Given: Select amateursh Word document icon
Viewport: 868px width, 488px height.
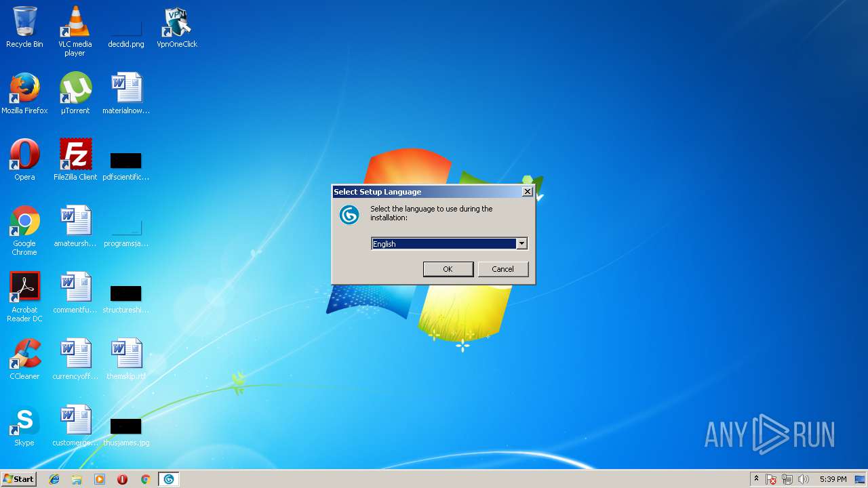Looking at the screenshot, I should tap(75, 226).
